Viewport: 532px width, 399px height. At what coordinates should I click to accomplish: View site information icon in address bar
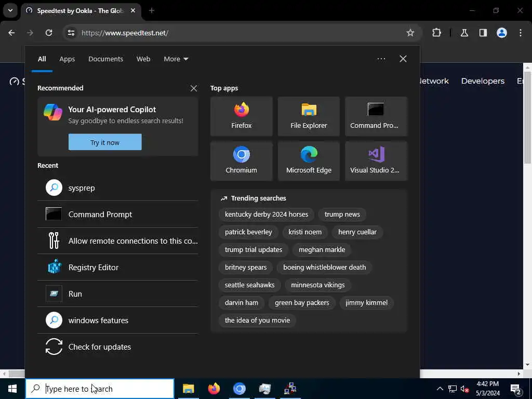click(71, 33)
